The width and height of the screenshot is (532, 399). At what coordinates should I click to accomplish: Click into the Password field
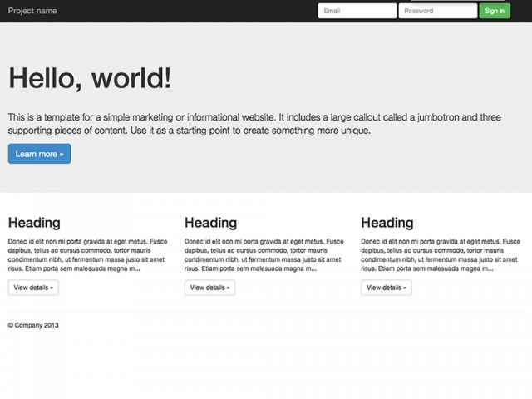click(x=437, y=11)
